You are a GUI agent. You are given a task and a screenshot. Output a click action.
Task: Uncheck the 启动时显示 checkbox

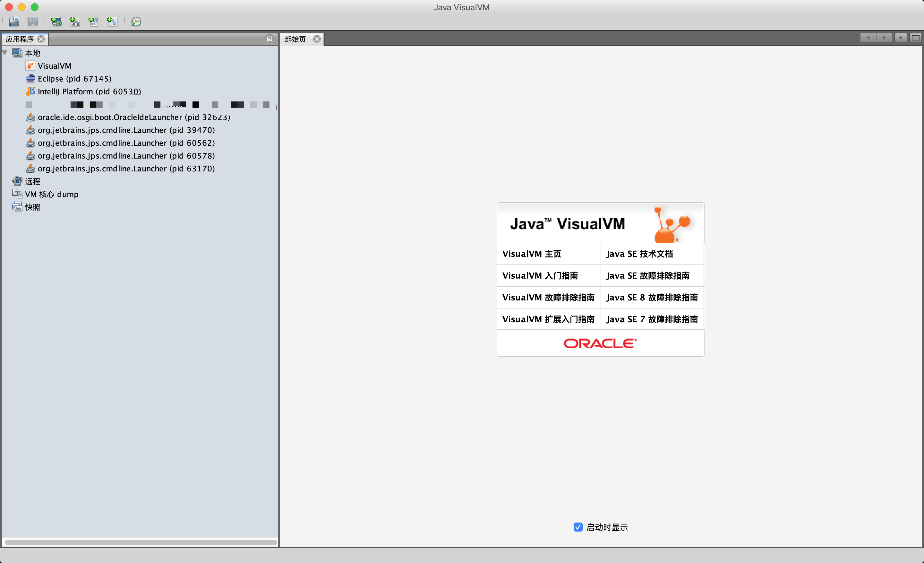pyautogui.click(x=578, y=527)
